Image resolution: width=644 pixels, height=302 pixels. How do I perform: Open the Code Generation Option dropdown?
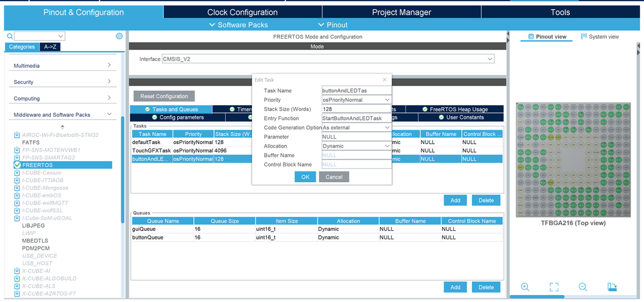387,127
